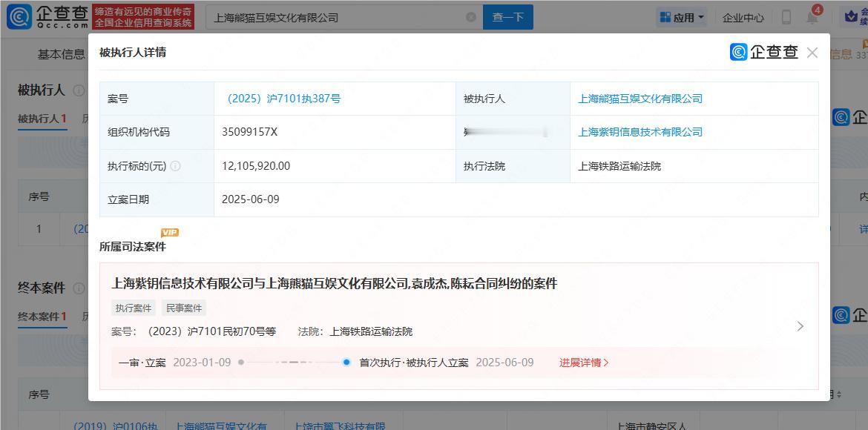Click amount value 12,105,920.00
868x430 pixels.
[256, 166]
